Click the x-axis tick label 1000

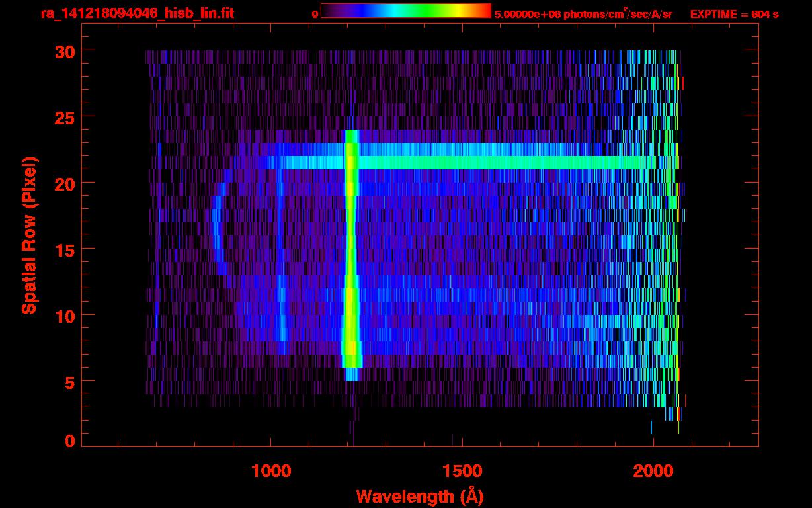point(270,471)
